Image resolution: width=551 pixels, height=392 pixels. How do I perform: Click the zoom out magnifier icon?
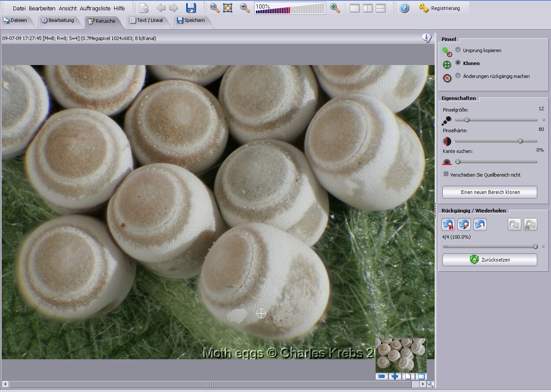245,8
